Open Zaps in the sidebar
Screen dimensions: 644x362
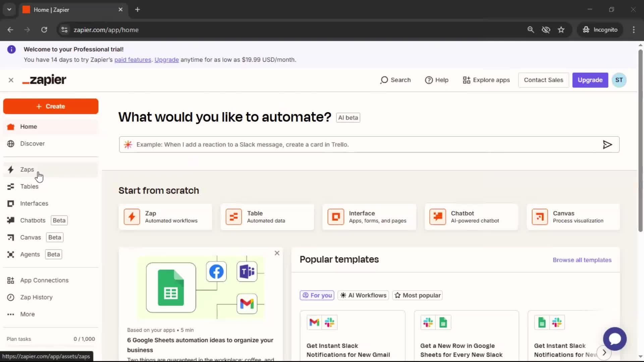(x=50, y=170)
